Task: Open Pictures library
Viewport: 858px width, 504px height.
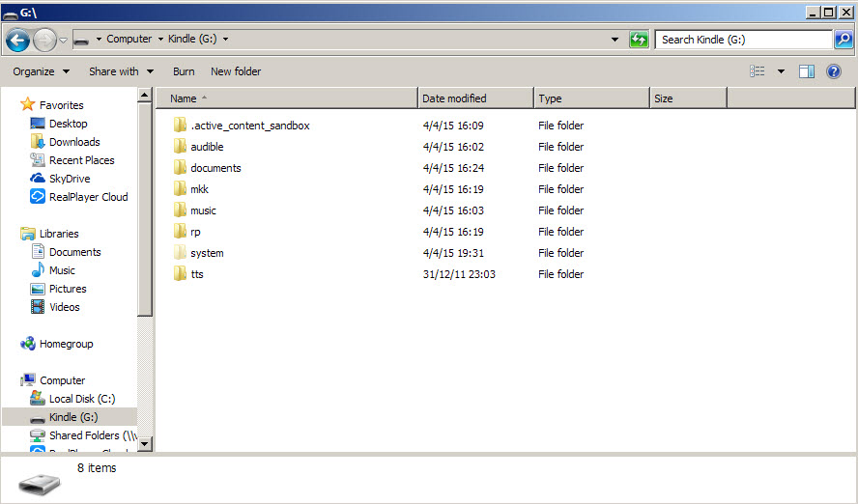Action: point(68,289)
